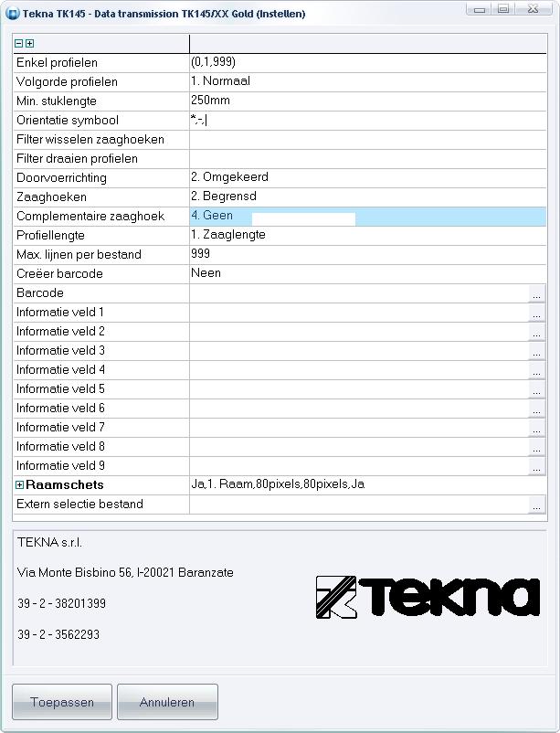Image resolution: width=560 pixels, height=733 pixels.
Task: Click the Orientatie symbool input field
Action: [365, 120]
